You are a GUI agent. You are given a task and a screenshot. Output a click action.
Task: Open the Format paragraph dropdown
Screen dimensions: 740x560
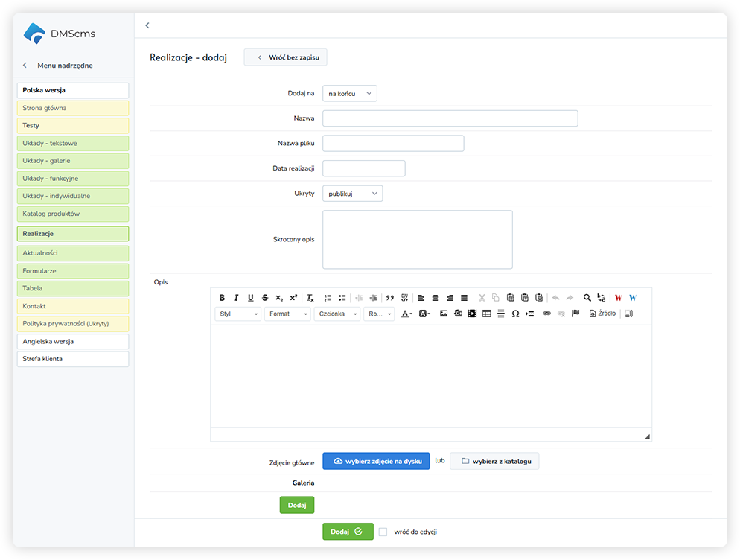pos(288,314)
